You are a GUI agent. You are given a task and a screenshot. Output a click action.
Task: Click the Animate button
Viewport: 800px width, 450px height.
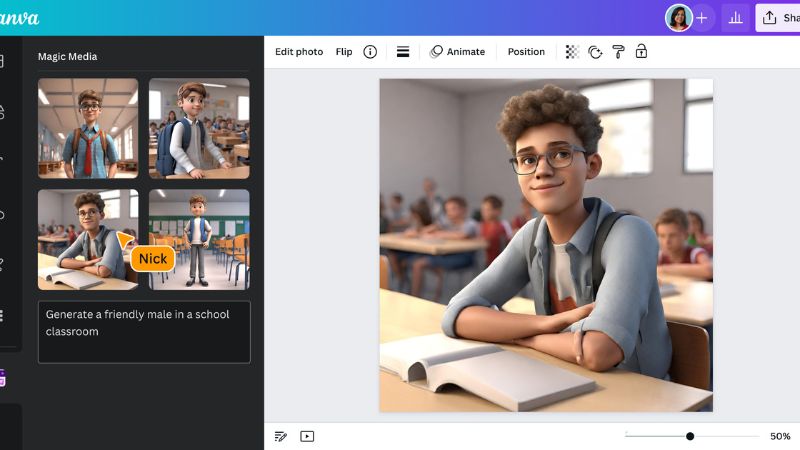coord(458,52)
